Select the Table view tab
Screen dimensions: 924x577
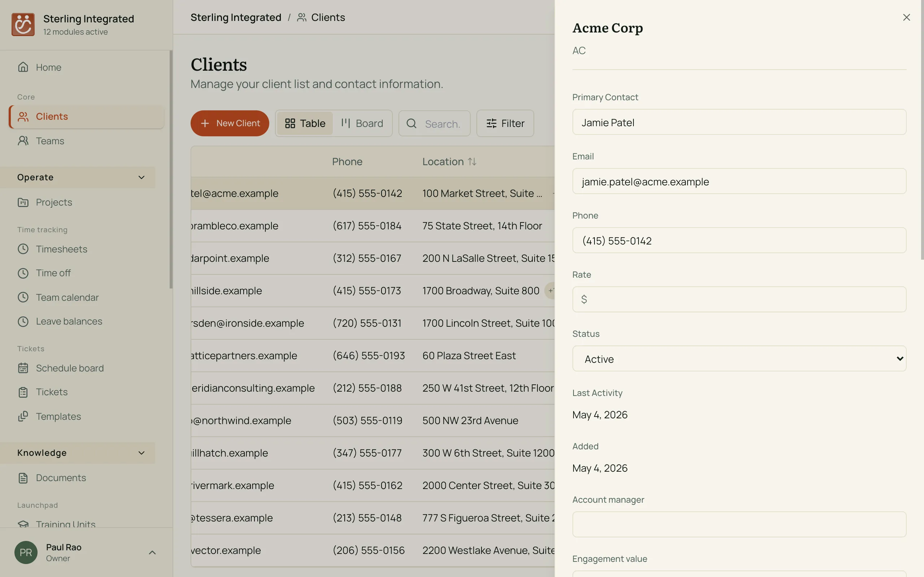(305, 123)
